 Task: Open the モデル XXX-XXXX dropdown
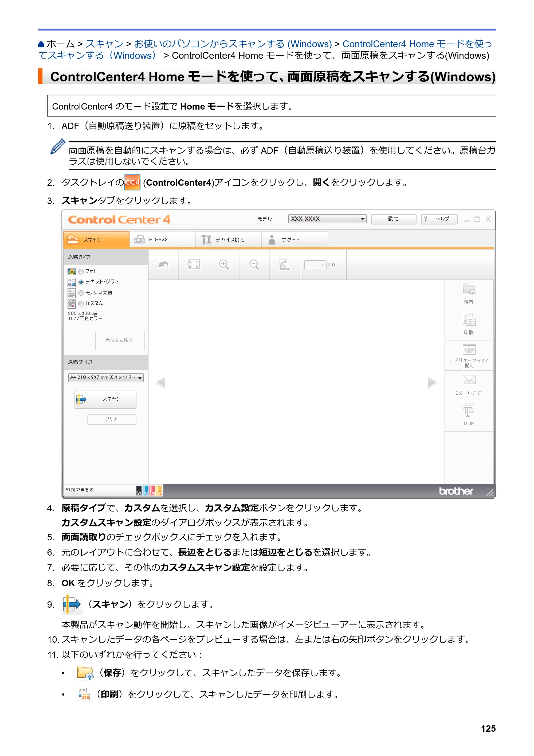click(327, 219)
